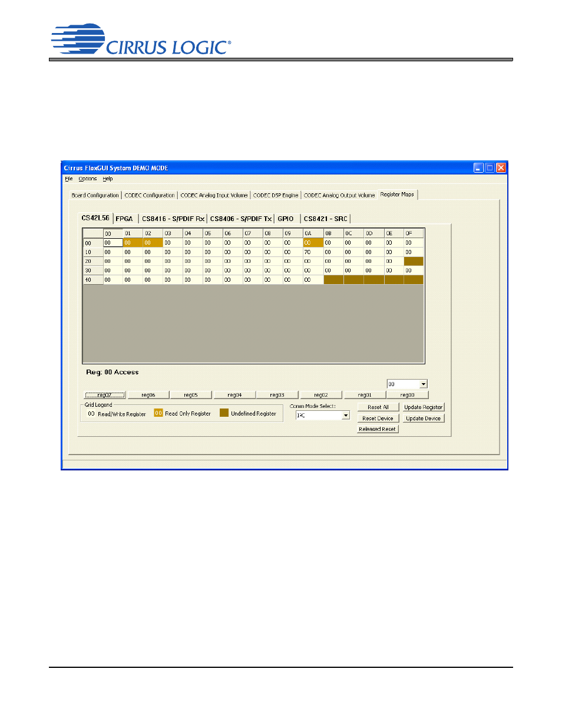Select read-only cell at row 00, column 02

[153, 243]
